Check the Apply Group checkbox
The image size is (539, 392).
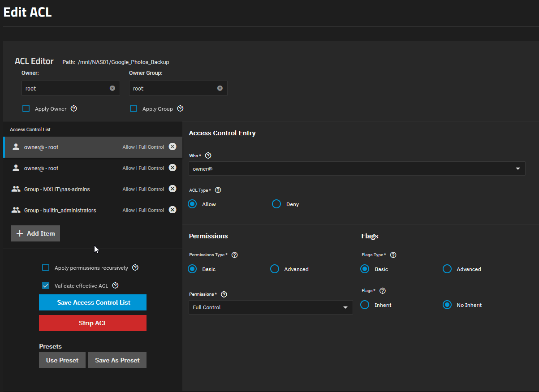[x=133, y=108]
